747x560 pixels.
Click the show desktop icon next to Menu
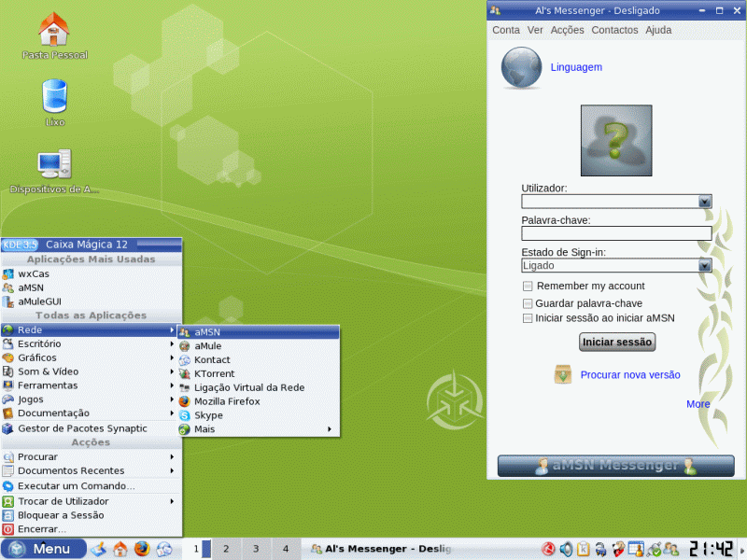[x=99, y=549]
